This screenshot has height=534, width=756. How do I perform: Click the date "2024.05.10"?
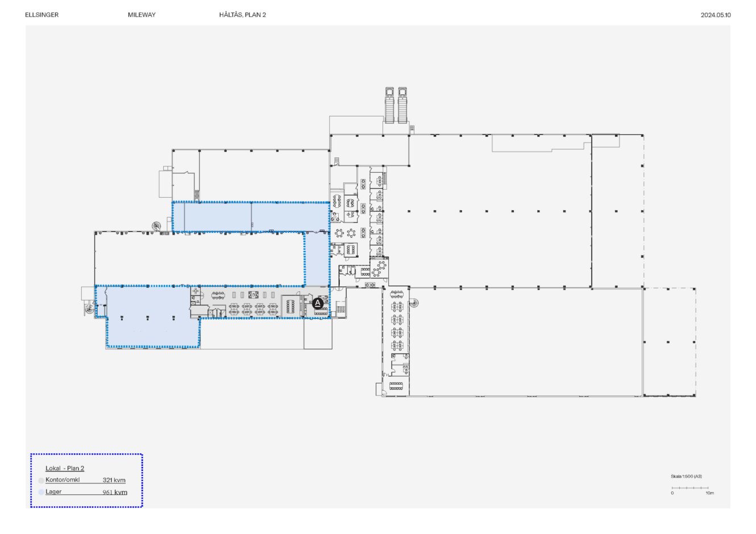[716, 15]
